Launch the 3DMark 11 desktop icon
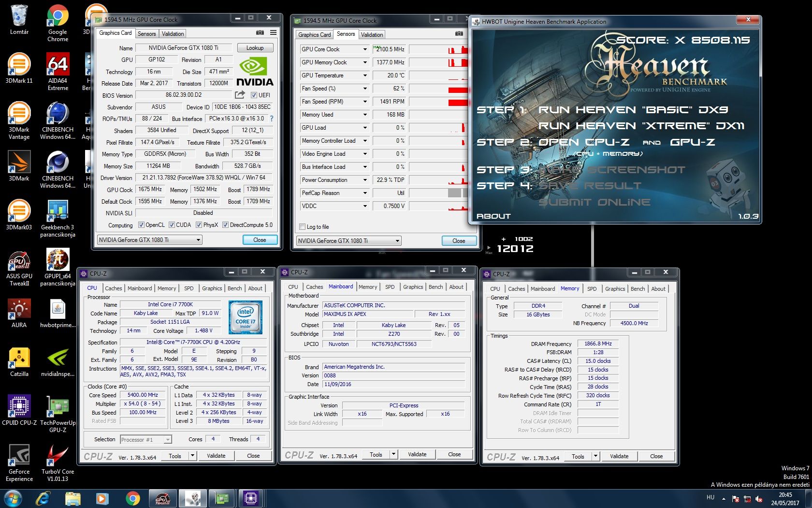 pos(19,68)
